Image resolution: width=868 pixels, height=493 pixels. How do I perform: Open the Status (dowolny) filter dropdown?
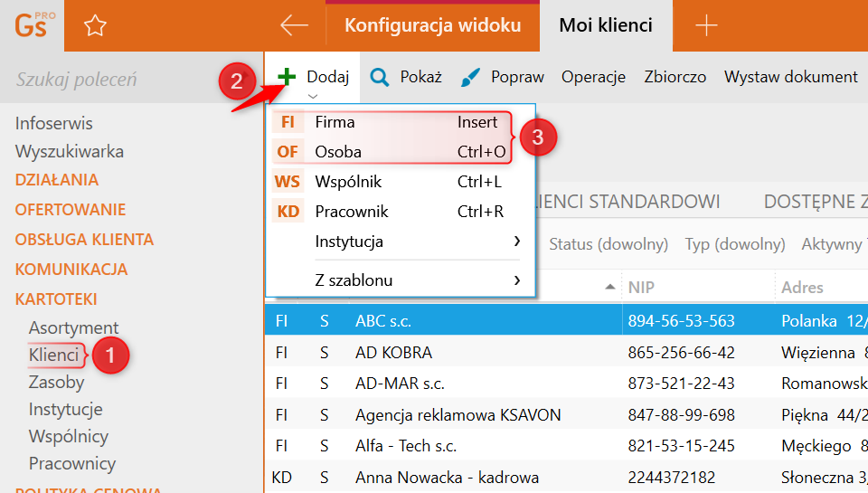(x=608, y=244)
